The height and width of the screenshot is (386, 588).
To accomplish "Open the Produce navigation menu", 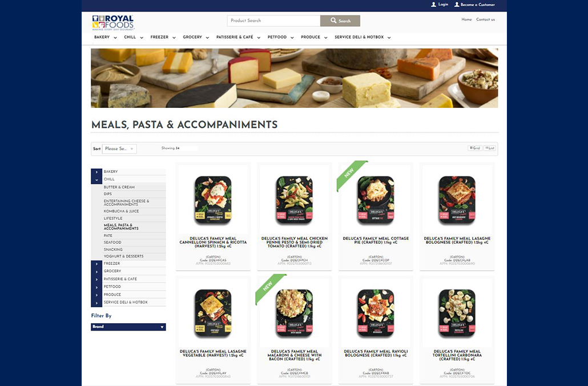I will (x=314, y=37).
